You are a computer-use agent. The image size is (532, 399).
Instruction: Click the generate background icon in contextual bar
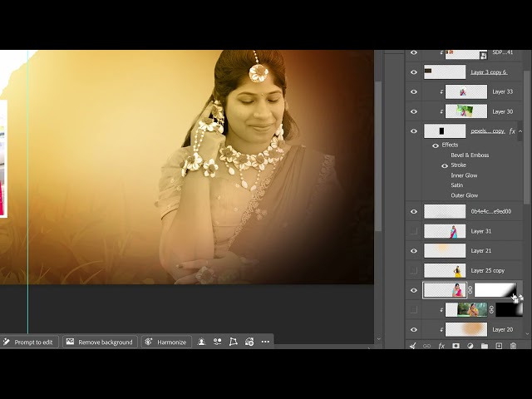point(249,342)
